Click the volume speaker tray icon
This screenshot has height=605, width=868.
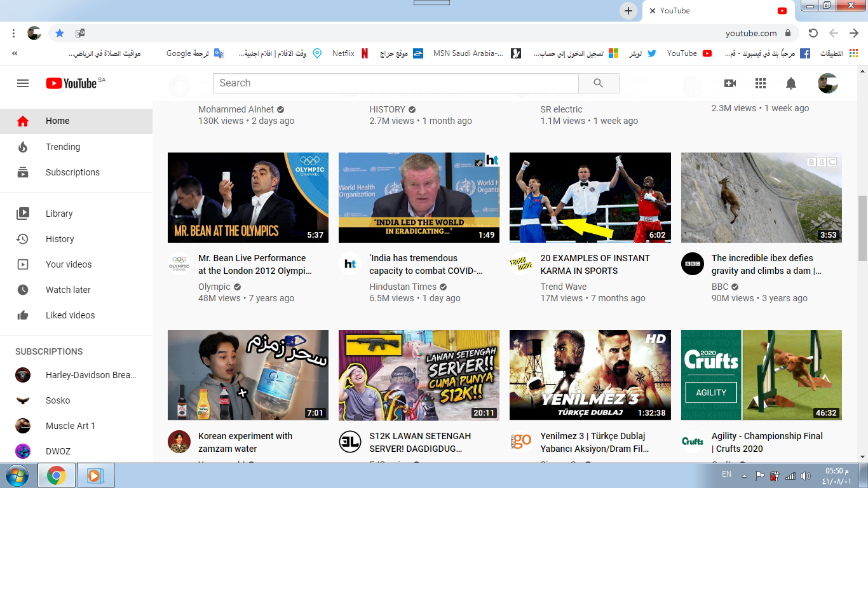pos(806,476)
